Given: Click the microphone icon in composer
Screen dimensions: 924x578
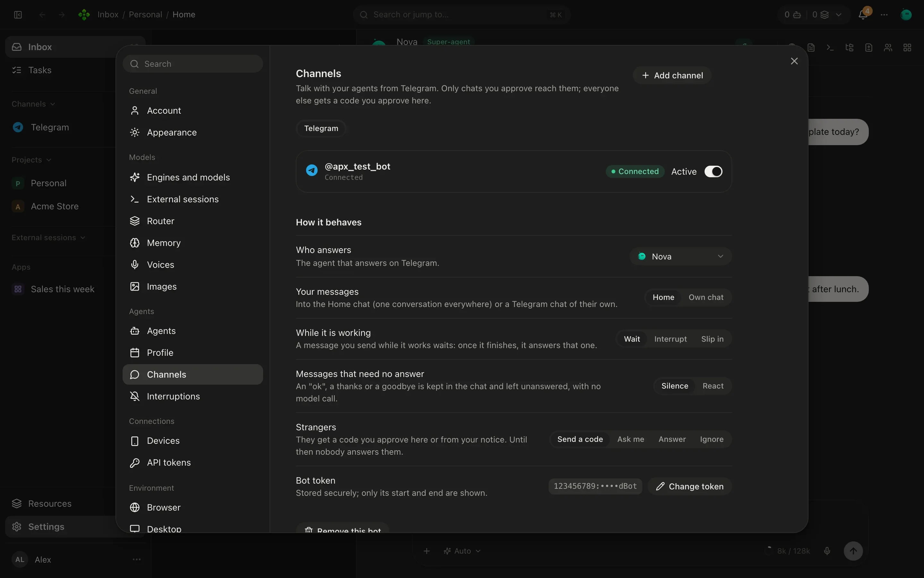Looking at the screenshot, I should pos(827,551).
